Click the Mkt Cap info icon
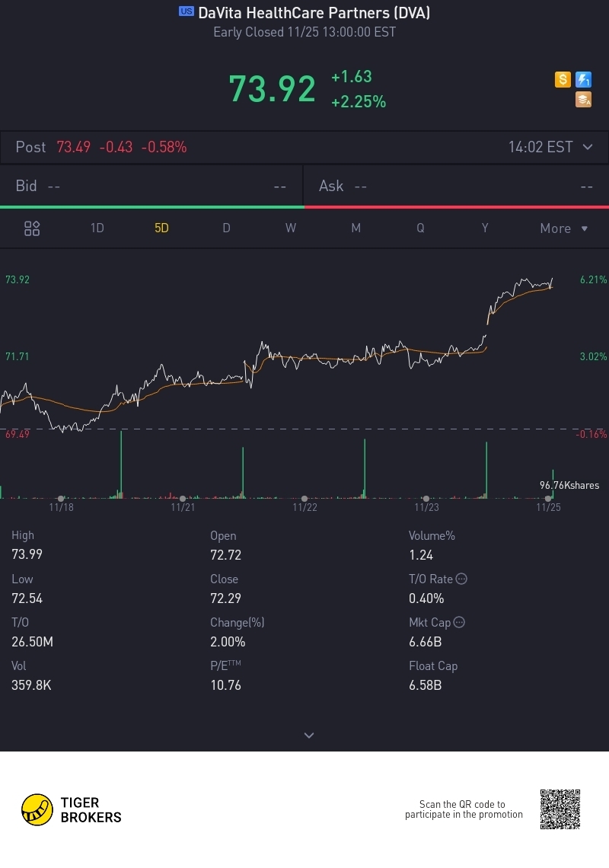 (459, 622)
